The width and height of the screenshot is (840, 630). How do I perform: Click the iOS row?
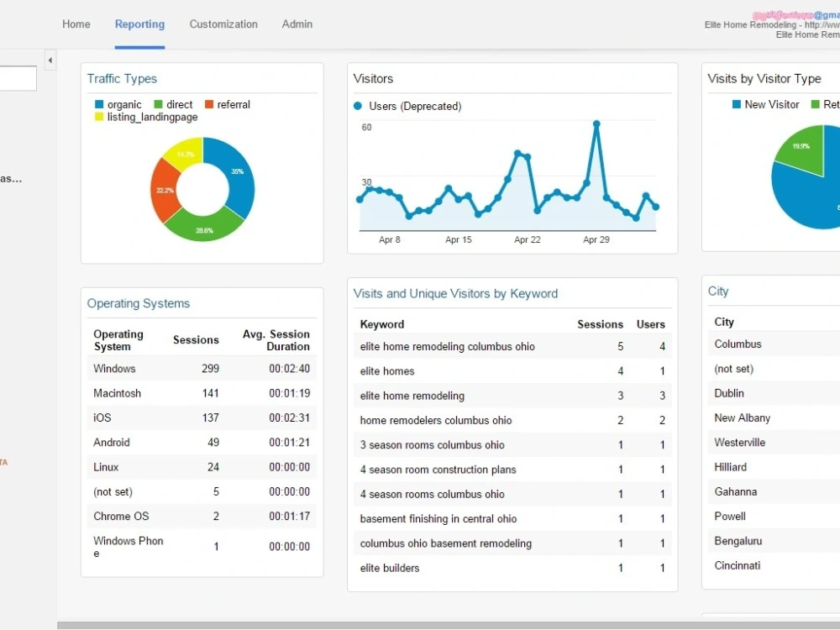[x=202, y=417]
